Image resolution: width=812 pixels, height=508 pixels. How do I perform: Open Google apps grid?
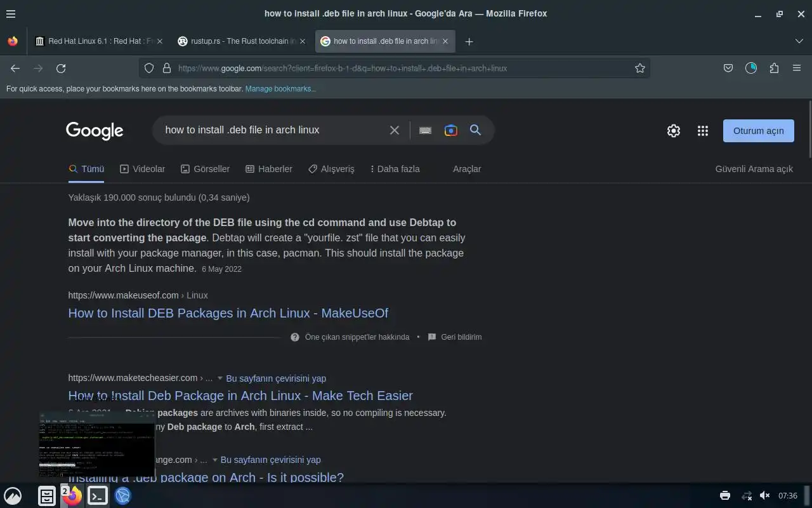[x=703, y=131]
